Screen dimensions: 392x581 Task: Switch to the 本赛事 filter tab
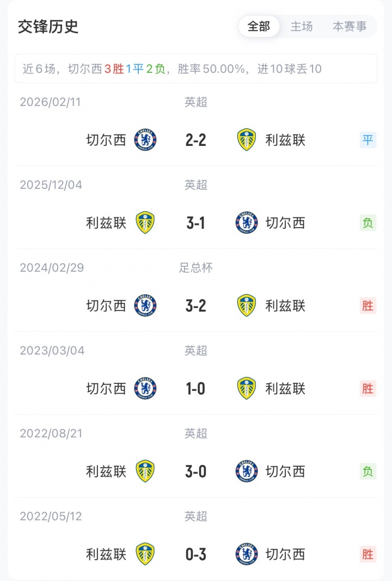click(x=350, y=26)
